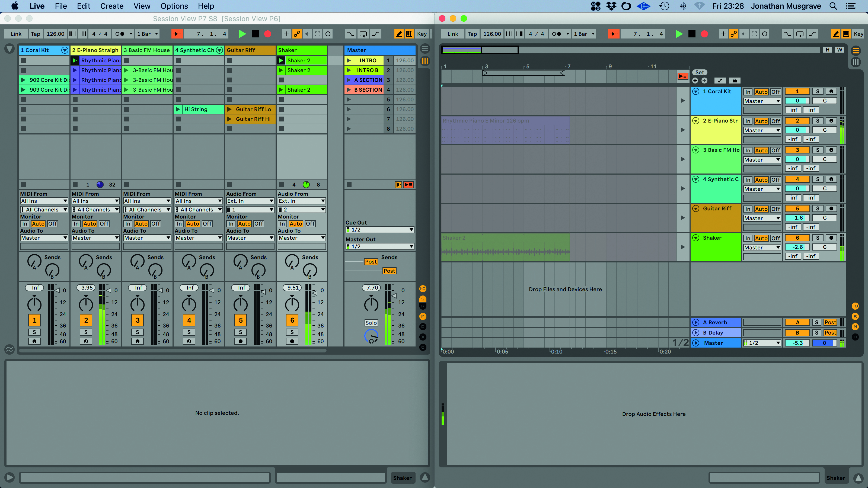Click the Tap tempo button in Session window
This screenshot has height=488, width=868.
pyautogui.click(x=35, y=34)
